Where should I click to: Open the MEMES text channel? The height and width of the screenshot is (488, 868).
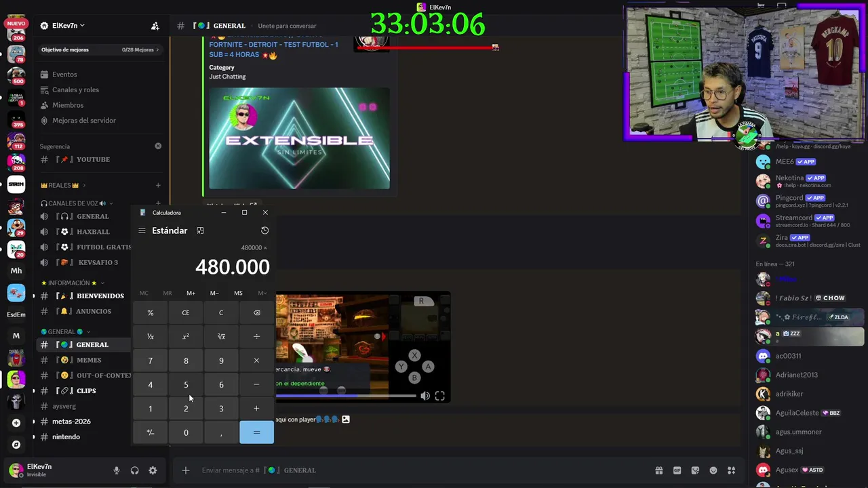89,360
